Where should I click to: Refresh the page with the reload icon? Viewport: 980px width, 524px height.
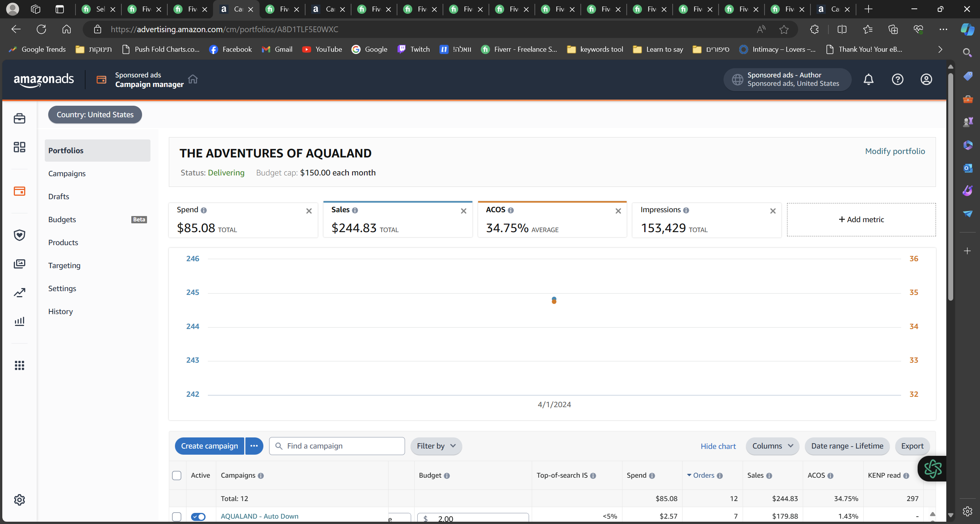coord(41,29)
